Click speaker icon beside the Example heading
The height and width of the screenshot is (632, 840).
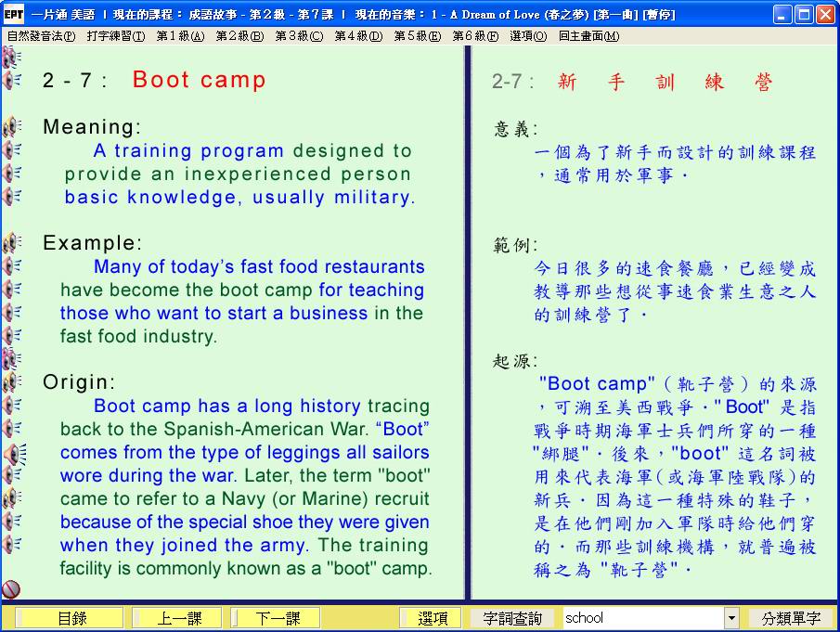(x=12, y=243)
